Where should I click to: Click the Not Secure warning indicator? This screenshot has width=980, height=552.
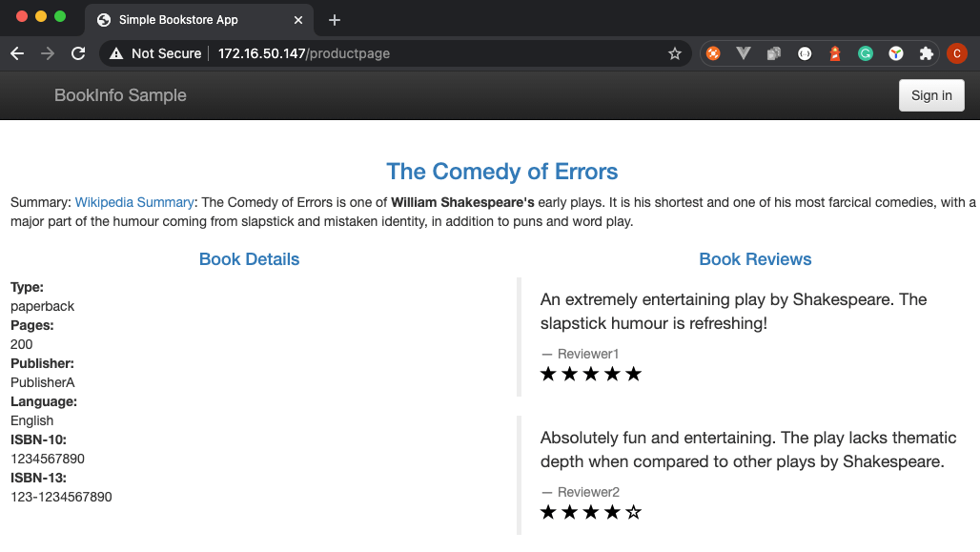(155, 53)
